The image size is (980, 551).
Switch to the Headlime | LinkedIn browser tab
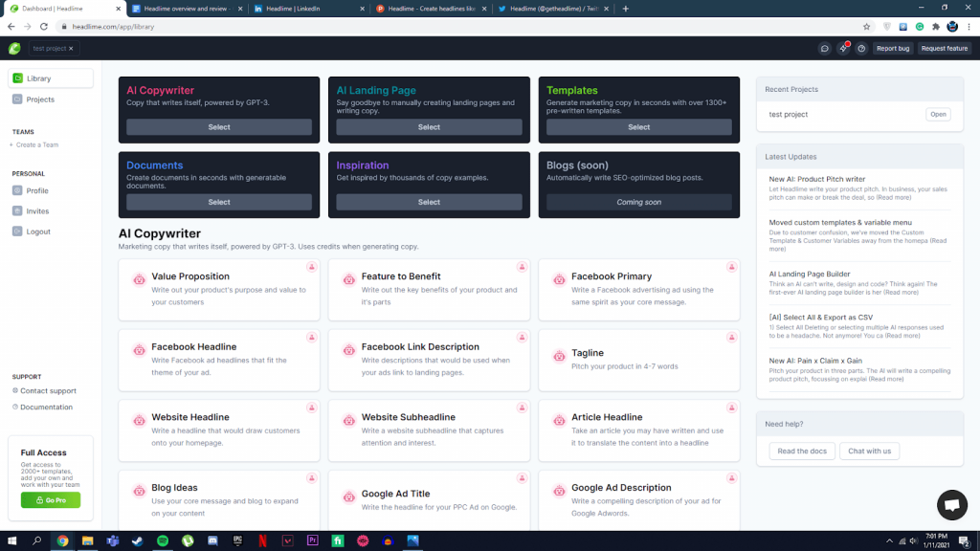tap(309, 9)
